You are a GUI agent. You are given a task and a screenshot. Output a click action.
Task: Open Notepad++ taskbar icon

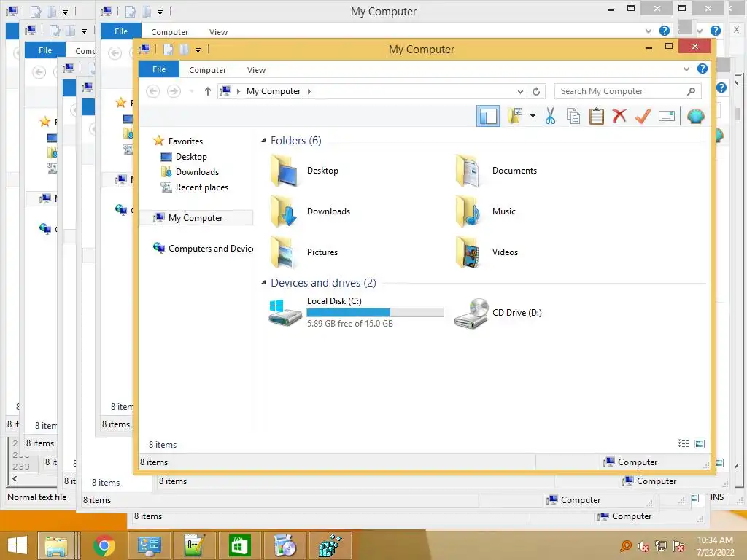coord(194,545)
